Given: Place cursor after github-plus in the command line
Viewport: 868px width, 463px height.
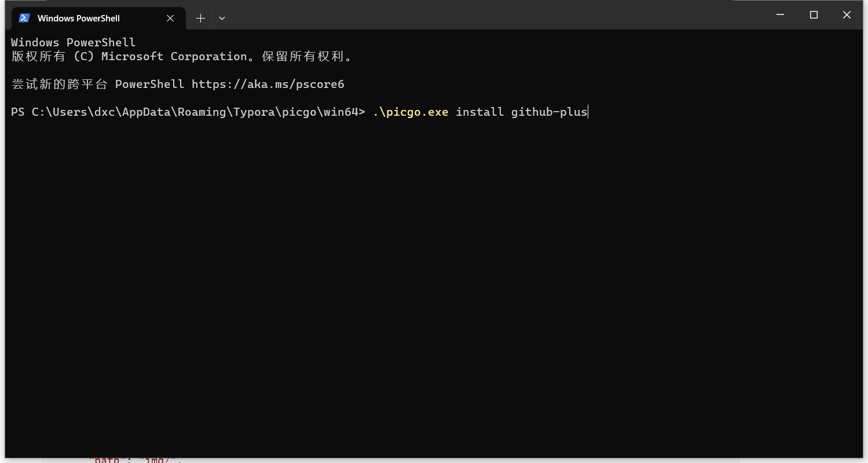Looking at the screenshot, I should tap(587, 112).
